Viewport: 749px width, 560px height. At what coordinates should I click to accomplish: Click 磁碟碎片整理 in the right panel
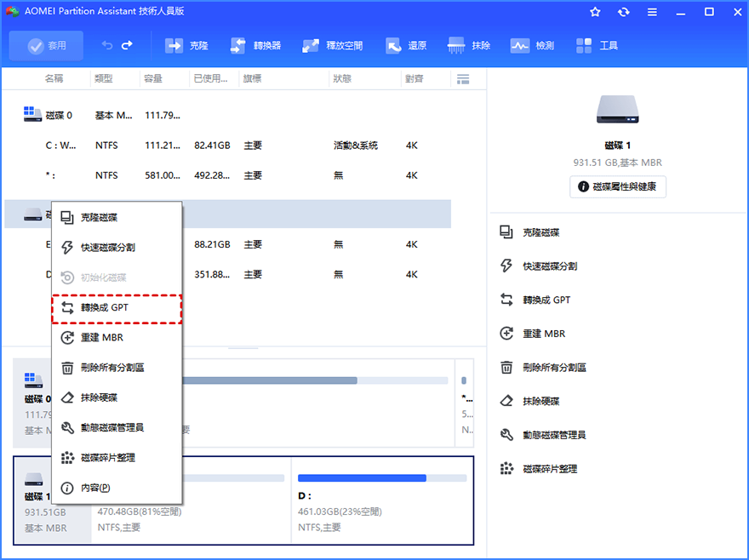click(538, 469)
